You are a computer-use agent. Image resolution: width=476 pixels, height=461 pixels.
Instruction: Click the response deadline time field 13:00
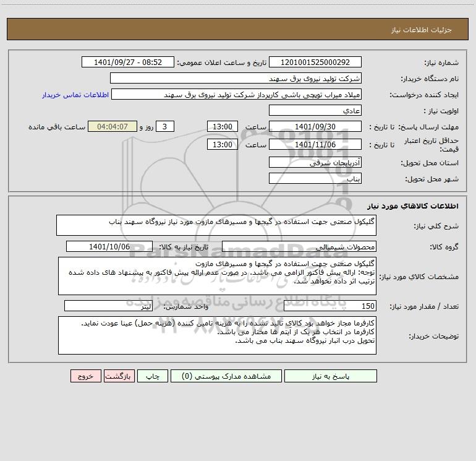tap(222, 126)
